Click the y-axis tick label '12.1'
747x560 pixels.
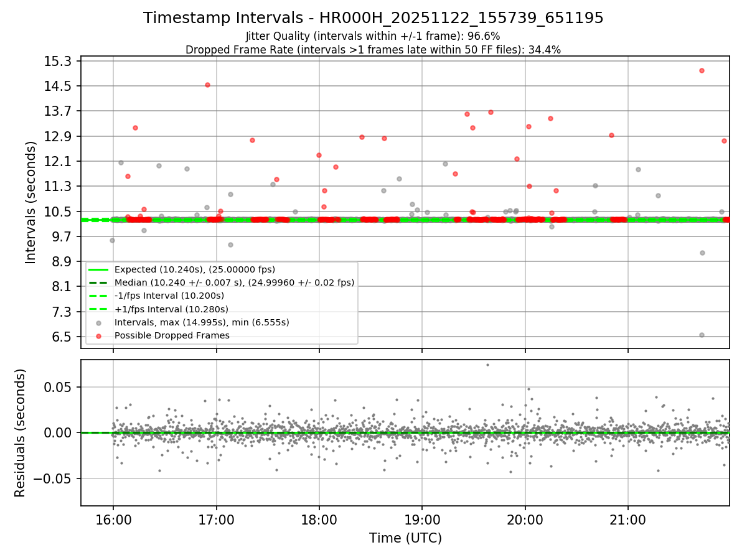pyautogui.click(x=59, y=162)
